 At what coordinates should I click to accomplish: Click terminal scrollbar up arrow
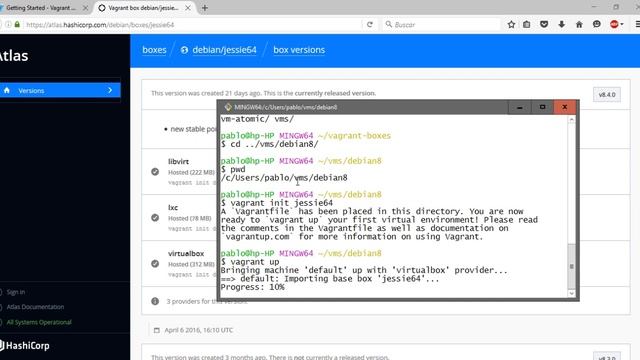(x=571, y=120)
